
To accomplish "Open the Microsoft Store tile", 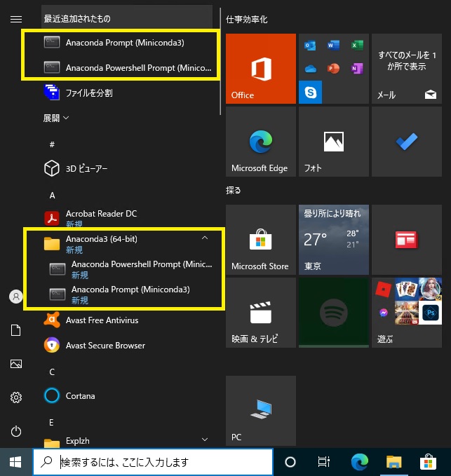I will [x=261, y=240].
